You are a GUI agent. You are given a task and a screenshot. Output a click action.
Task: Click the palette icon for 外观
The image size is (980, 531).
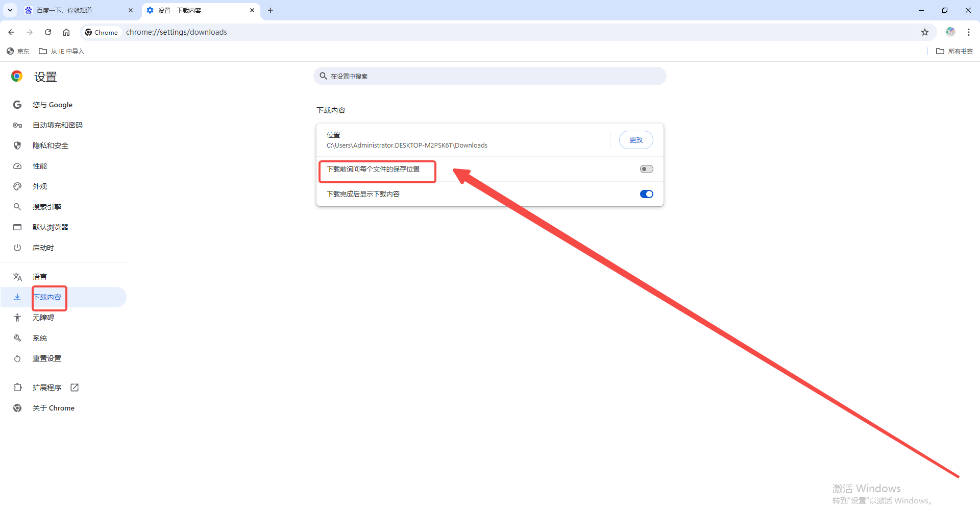pos(17,186)
